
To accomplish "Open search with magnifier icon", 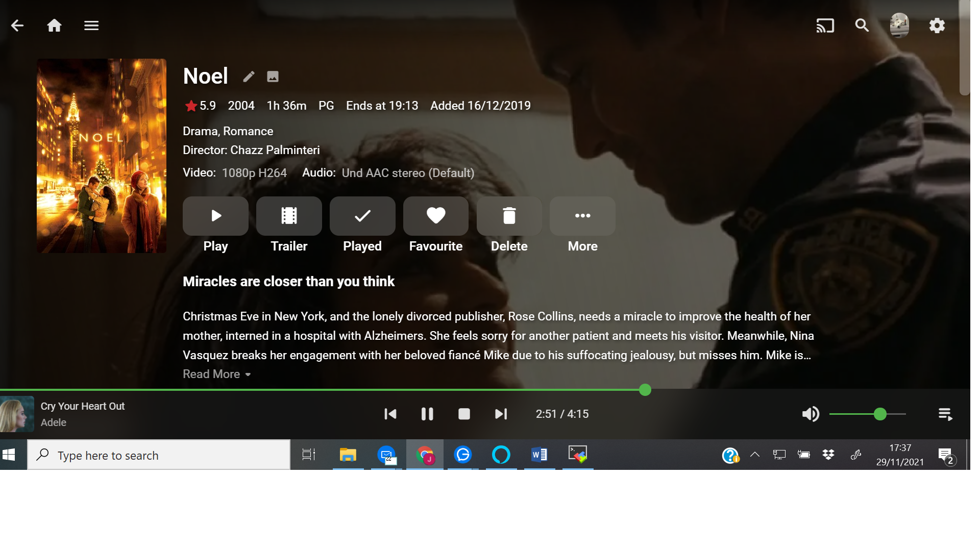I will point(862,26).
